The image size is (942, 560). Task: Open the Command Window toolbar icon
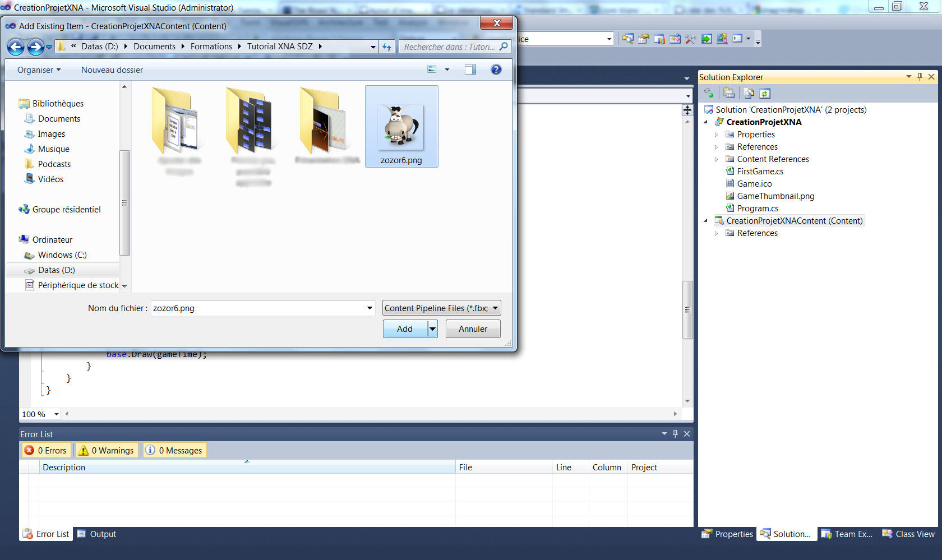(x=738, y=39)
